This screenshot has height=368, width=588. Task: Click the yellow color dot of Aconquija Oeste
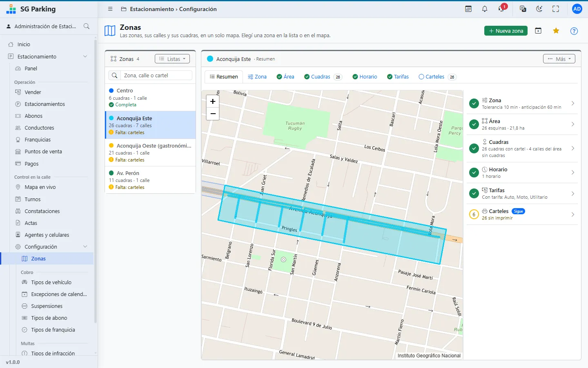pyautogui.click(x=111, y=146)
